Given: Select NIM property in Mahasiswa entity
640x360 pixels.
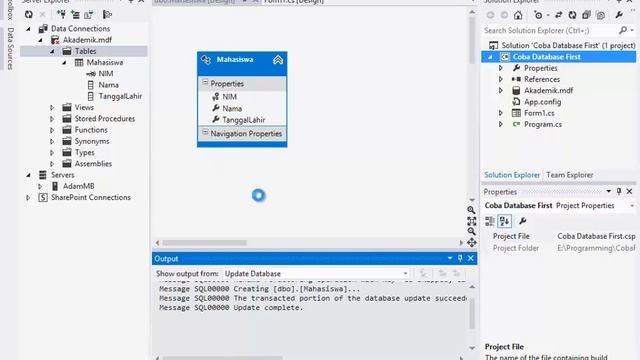Looking at the screenshot, I should [229, 97].
